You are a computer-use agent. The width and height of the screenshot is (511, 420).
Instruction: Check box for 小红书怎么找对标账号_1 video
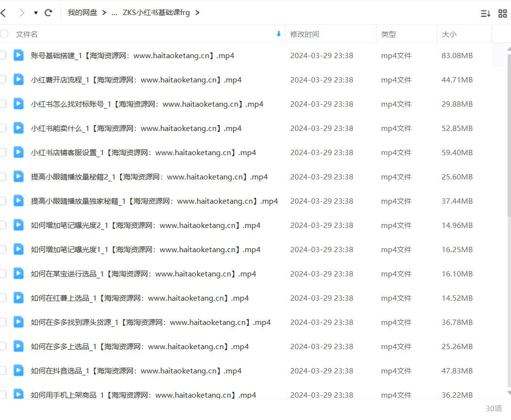(3, 104)
